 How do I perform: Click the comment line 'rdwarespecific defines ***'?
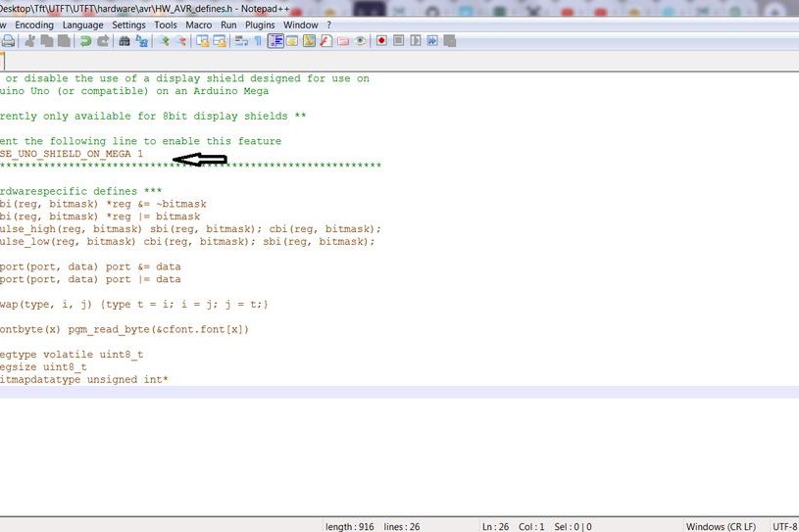(x=80, y=191)
